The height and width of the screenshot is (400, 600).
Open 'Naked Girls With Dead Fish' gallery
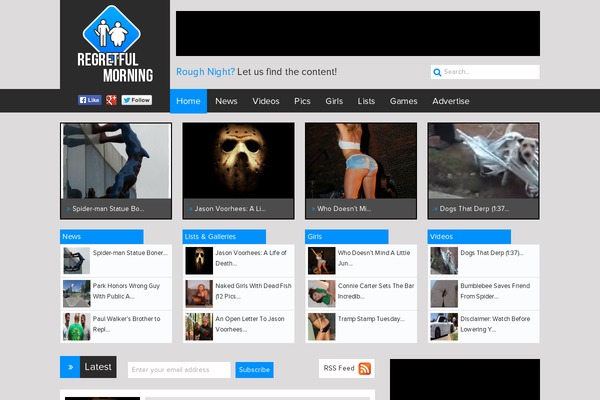click(253, 291)
